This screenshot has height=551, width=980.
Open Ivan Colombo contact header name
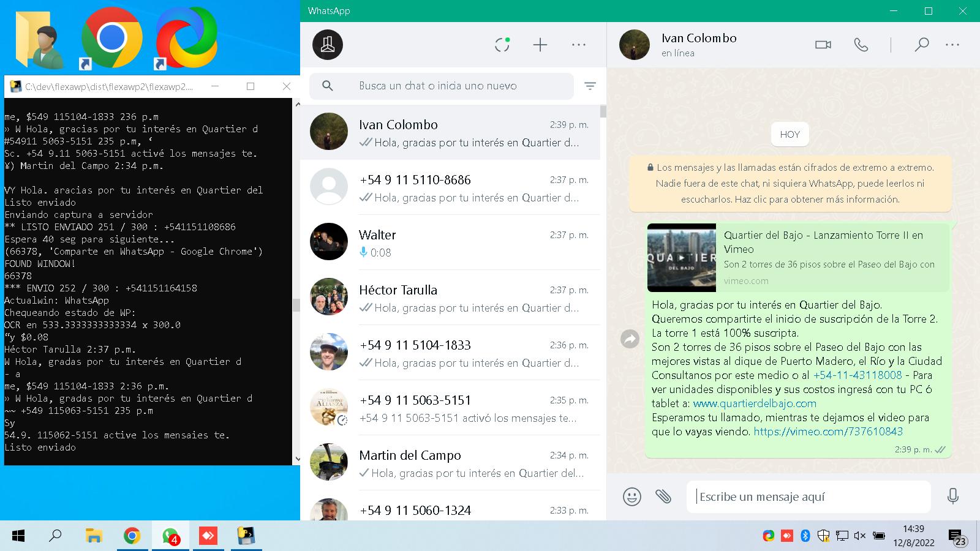pyautogui.click(x=699, y=38)
